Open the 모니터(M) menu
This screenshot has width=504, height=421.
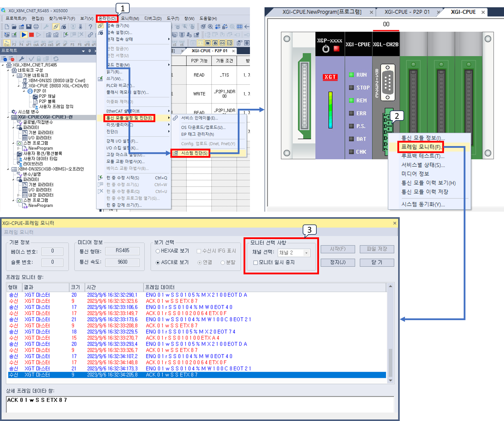(130, 18)
